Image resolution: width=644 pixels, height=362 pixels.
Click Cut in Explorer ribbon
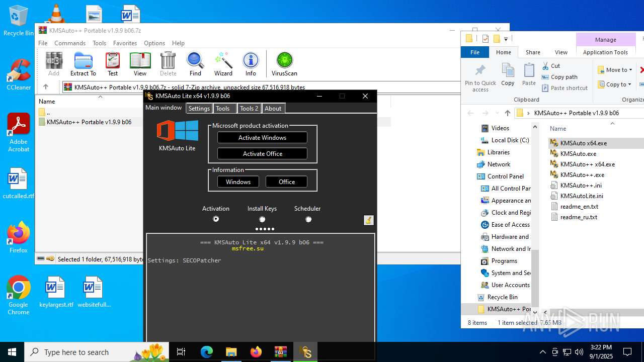click(x=551, y=66)
